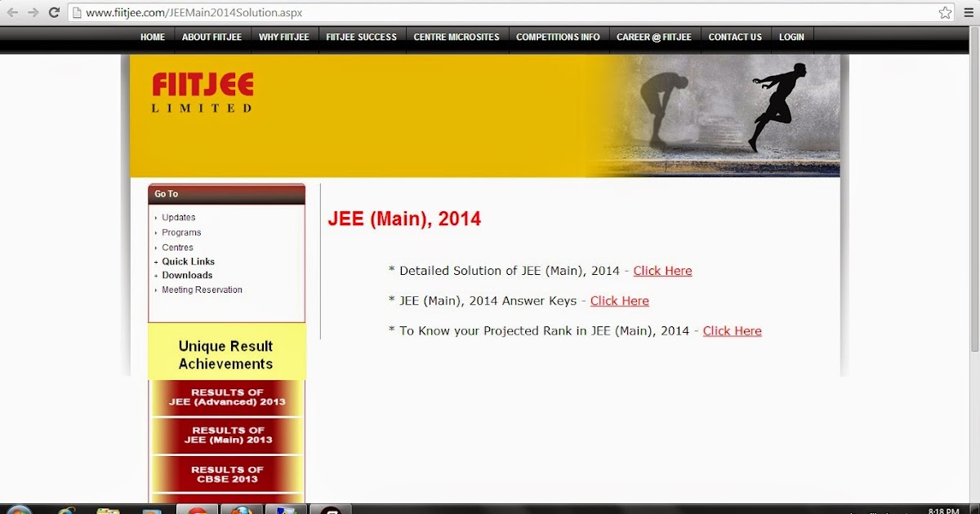Expand Downloads in the Go To panel
Screen dimensions: 980x514
[187, 276]
